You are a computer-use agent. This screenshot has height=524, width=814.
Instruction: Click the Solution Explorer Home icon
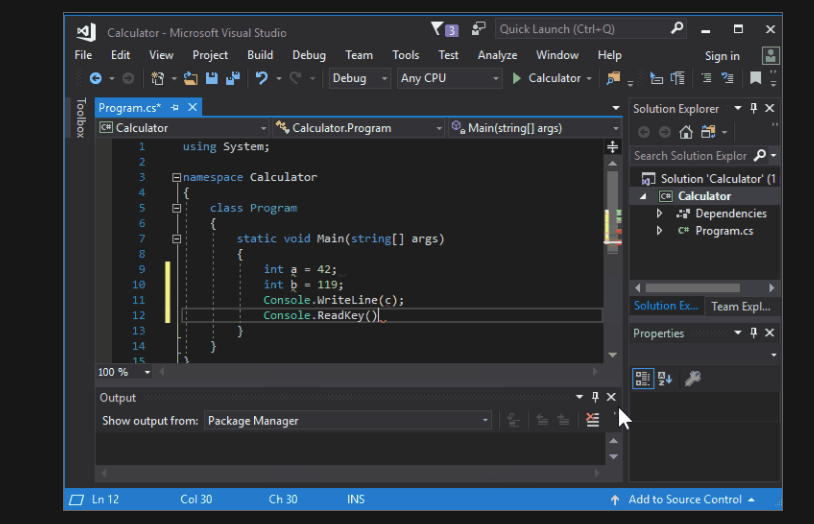686,132
